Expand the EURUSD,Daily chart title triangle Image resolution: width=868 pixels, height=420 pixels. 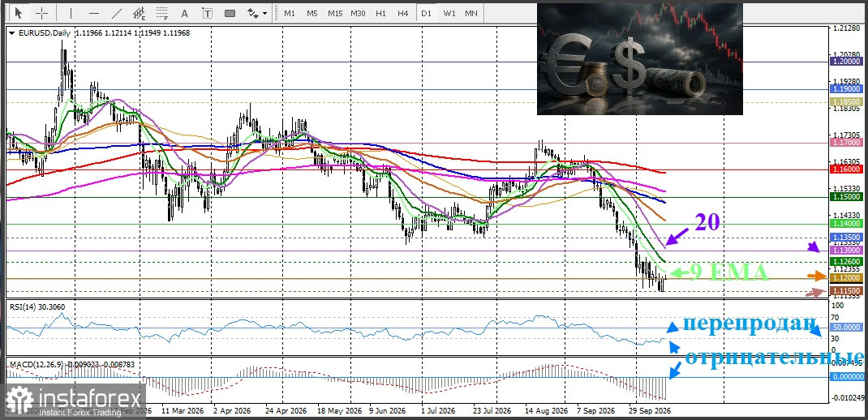12,32
